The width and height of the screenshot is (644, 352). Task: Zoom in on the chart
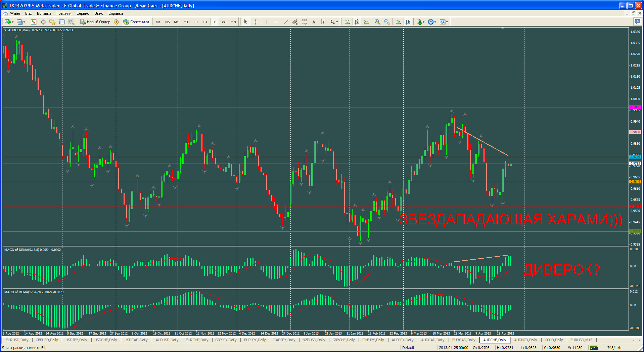point(377,22)
